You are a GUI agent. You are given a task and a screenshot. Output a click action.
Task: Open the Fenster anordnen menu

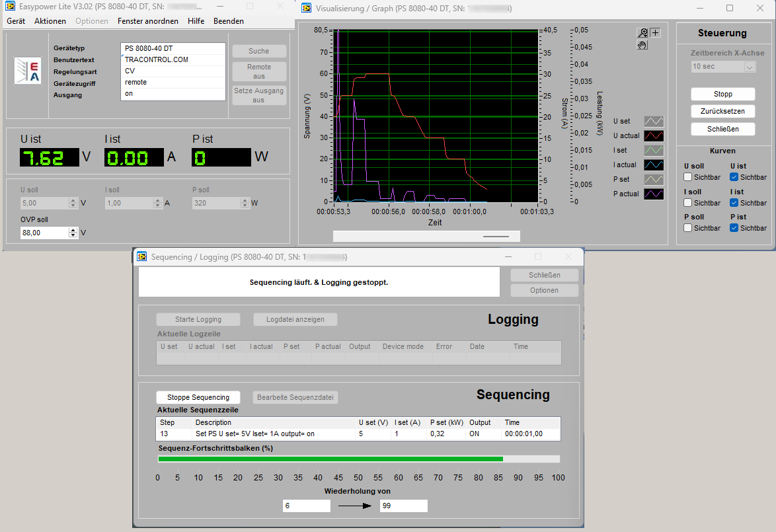coord(148,21)
